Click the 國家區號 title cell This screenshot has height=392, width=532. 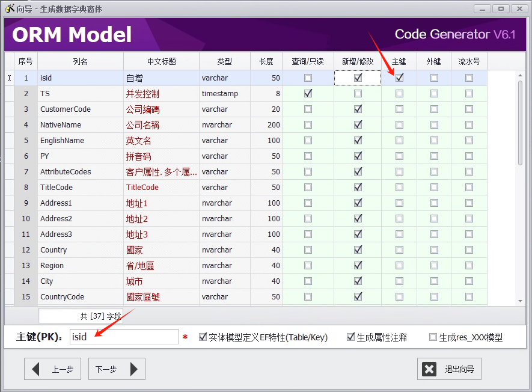point(162,296)
